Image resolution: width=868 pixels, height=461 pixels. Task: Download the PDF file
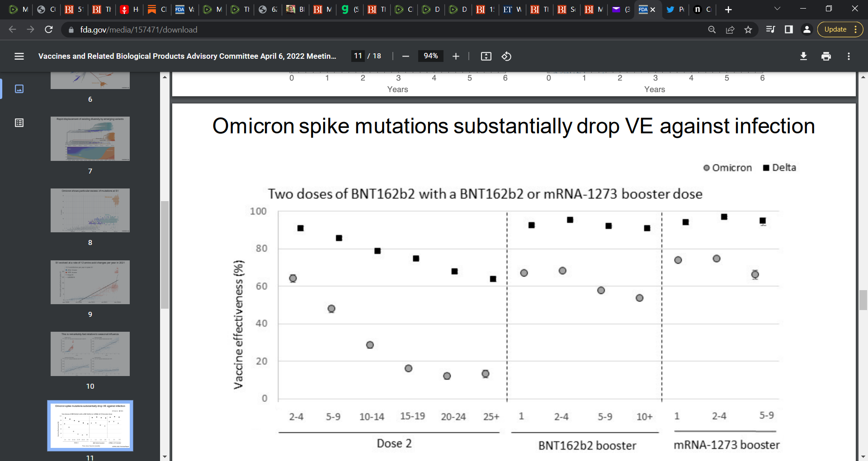(803, 56)
